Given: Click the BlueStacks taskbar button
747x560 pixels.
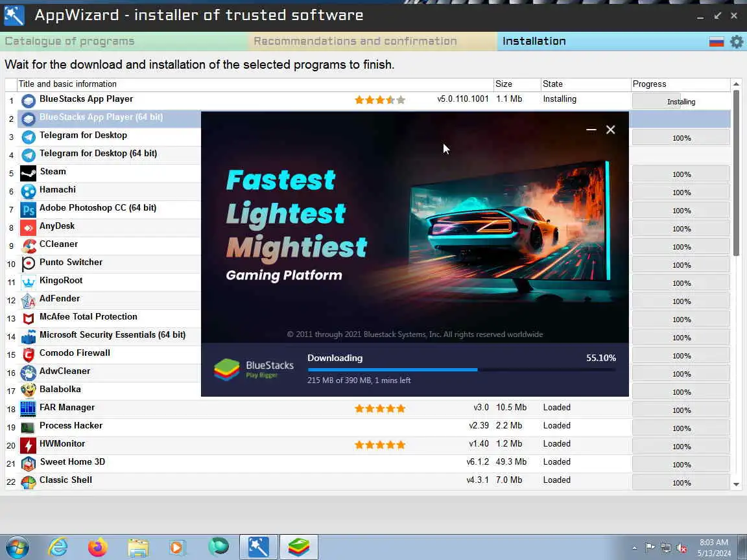Looking at the screenshot, I should point(299,547).
